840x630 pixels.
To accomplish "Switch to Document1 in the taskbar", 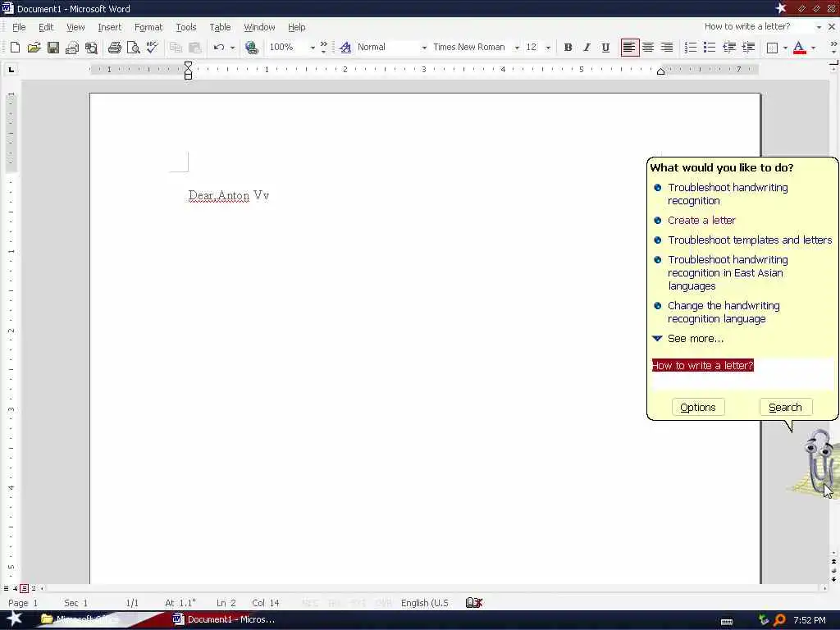I will coord(224,619).
